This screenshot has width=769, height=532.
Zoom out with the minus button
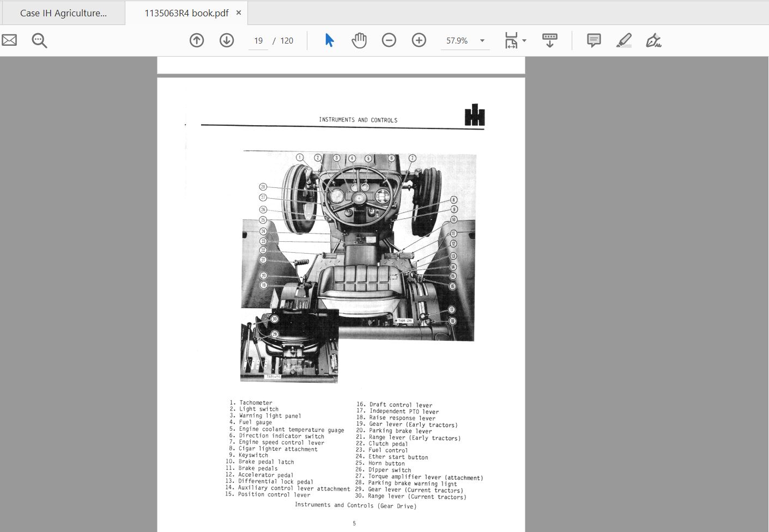point(389,40)
